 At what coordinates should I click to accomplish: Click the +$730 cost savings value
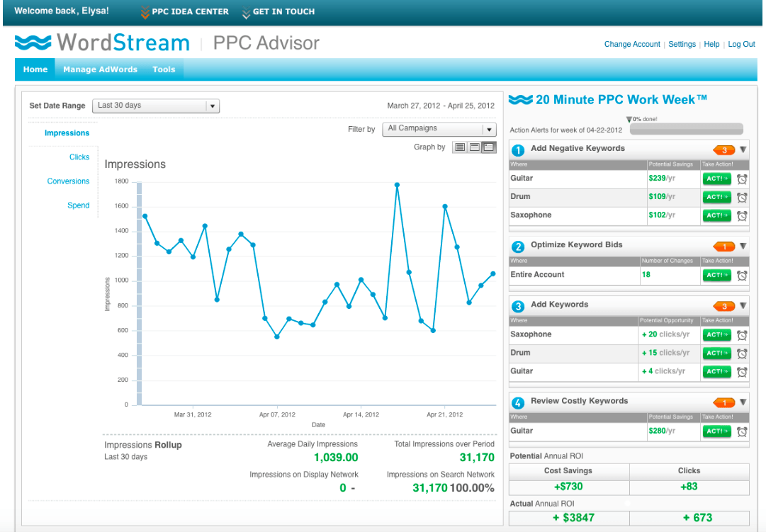(x=568, y=487)
